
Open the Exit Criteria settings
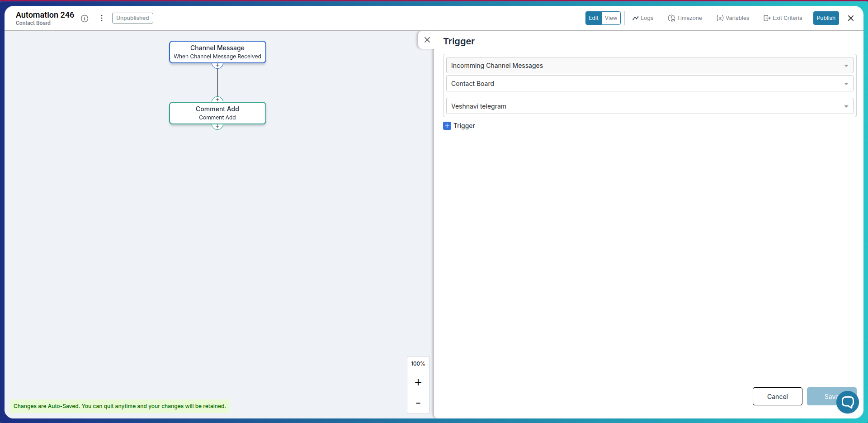(782, 18)
